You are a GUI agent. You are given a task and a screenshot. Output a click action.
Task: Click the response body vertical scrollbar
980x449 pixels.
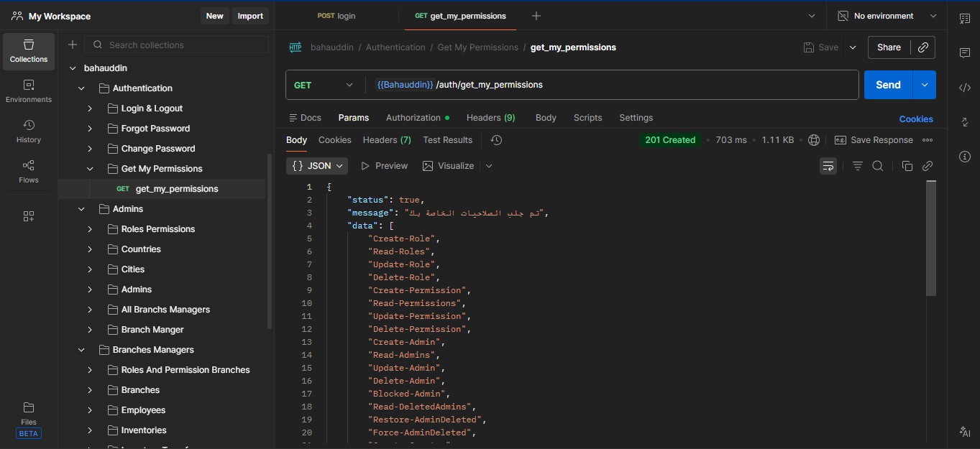pyautogui.click(x=931, y=237)
